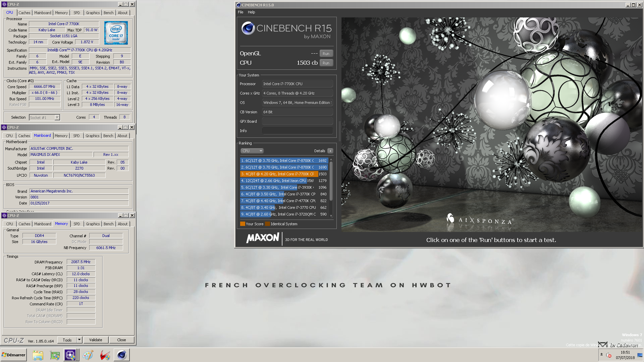
Task: Select ranking row i7-4770K 822
Action: point(284,201)
